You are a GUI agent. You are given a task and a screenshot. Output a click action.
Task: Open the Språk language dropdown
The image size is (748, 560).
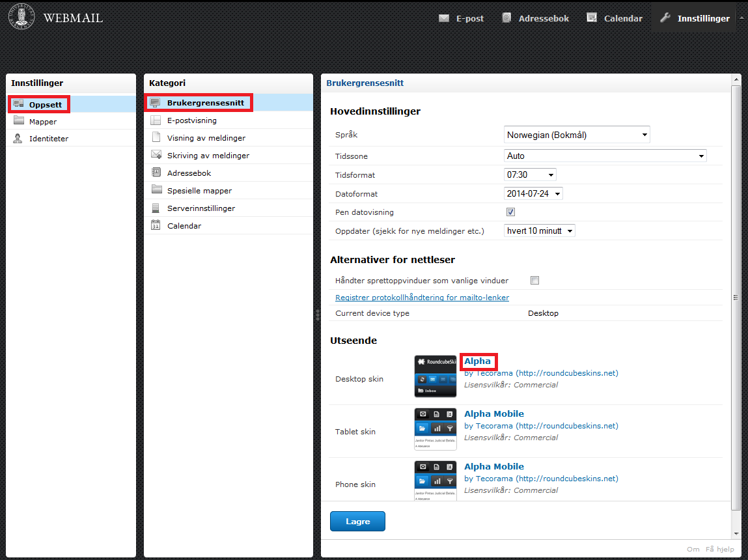click(x=577, y=135)
